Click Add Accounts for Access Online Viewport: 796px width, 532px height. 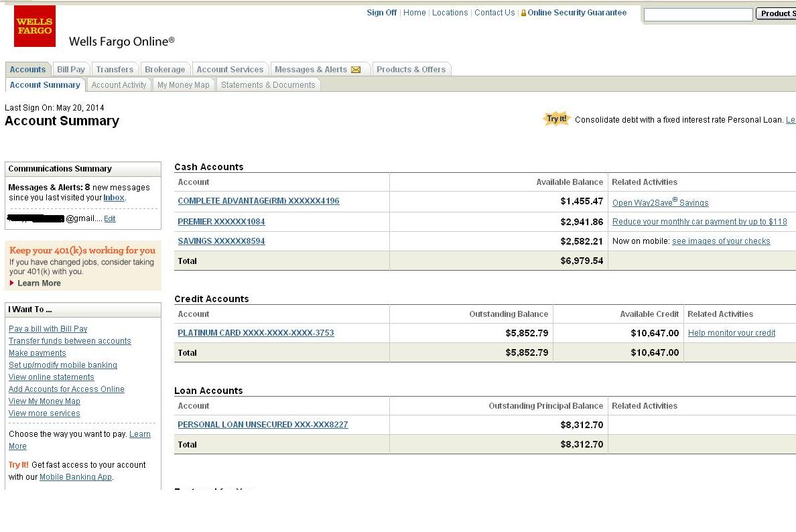click(x=66, y=389)
